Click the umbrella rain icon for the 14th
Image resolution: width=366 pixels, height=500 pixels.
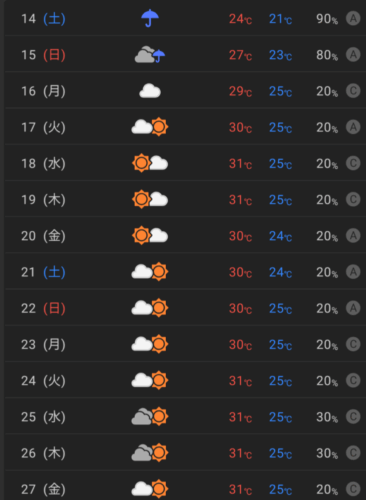(x=150, y=18)
